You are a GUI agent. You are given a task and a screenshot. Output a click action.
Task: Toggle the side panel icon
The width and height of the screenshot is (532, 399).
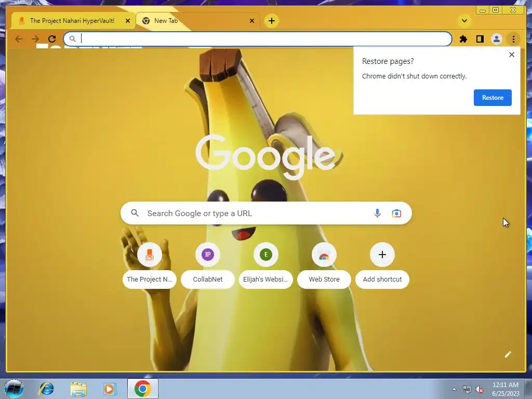click(x=480, y=39)
